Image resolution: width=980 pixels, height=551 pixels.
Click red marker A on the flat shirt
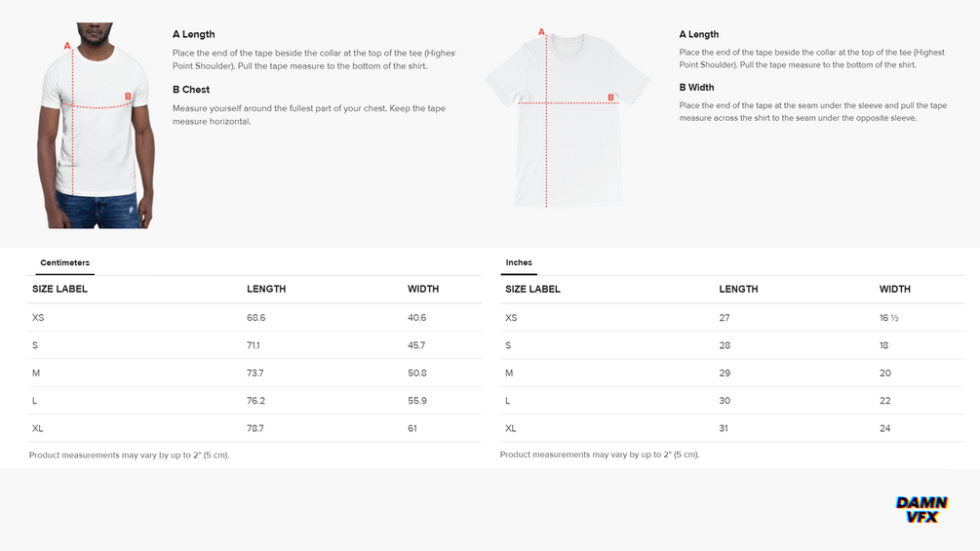(541, 32)
